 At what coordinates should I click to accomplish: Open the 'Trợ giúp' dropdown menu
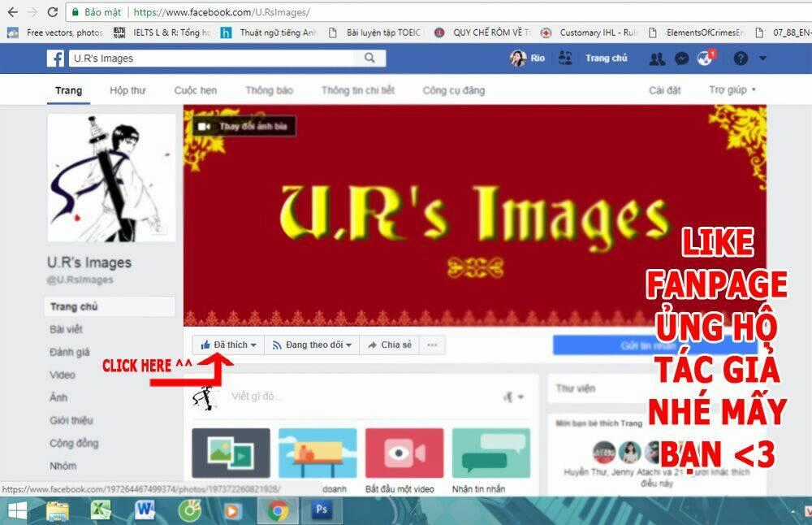(732, 90)
